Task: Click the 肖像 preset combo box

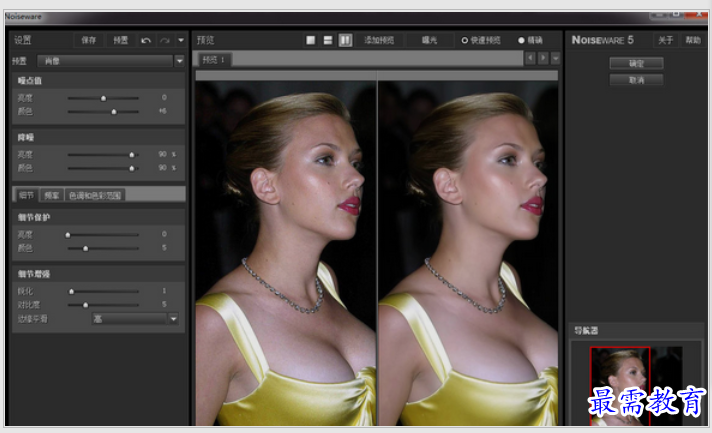Action: click(105, 61)
